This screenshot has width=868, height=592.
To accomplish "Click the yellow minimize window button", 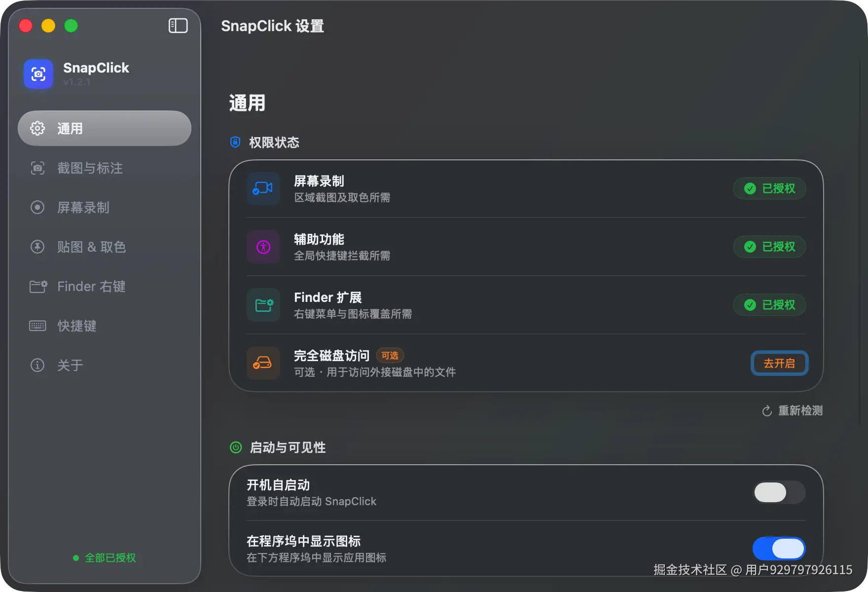I will [x=48, y=26].
